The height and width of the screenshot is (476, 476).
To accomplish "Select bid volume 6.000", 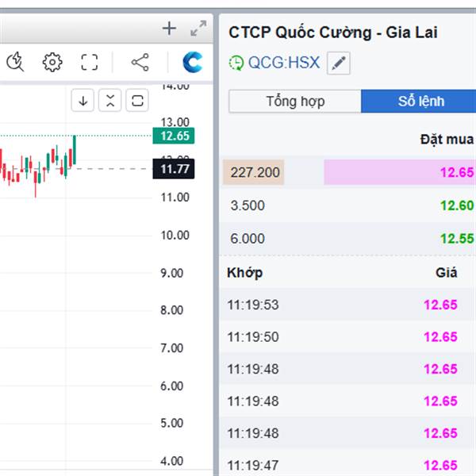I will pos(248,239).
